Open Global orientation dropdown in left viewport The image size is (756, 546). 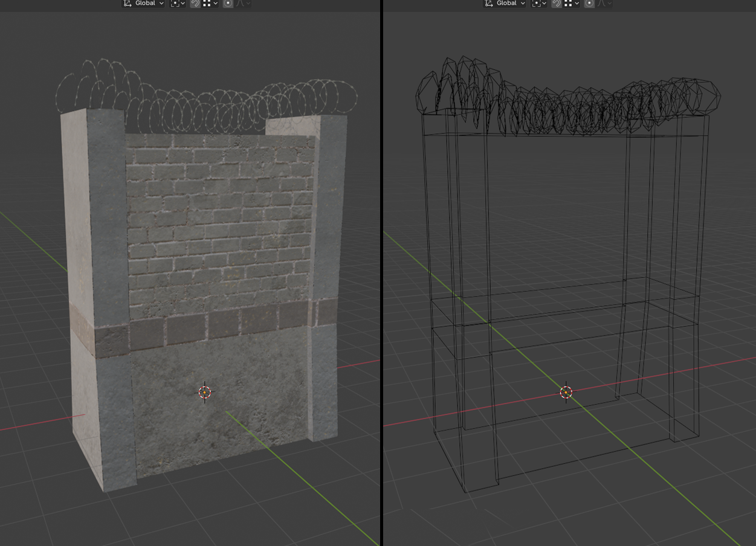[144, 4]
